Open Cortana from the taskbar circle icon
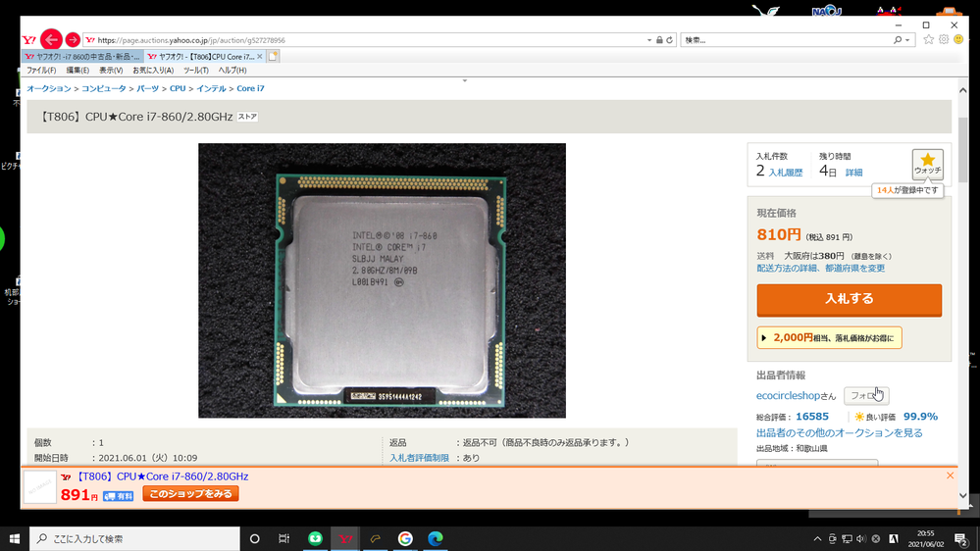This screenshot has height=551, width=980. click(x=254, y=538)
